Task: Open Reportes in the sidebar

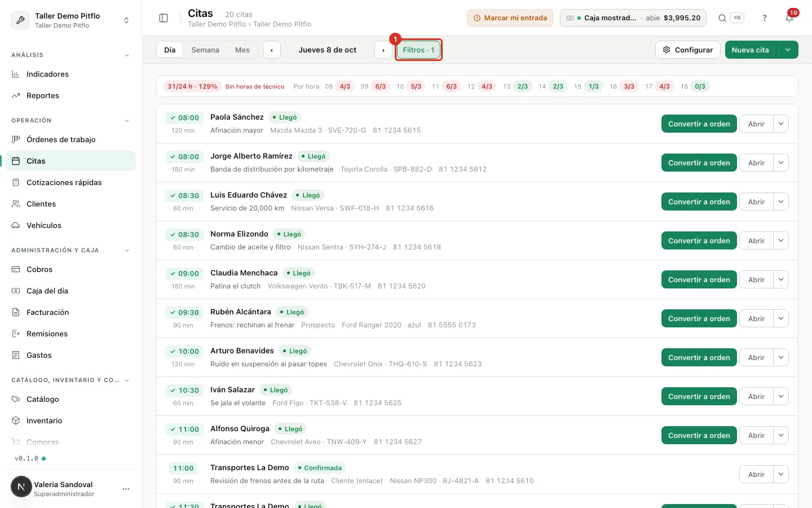Action: (70, 95)
